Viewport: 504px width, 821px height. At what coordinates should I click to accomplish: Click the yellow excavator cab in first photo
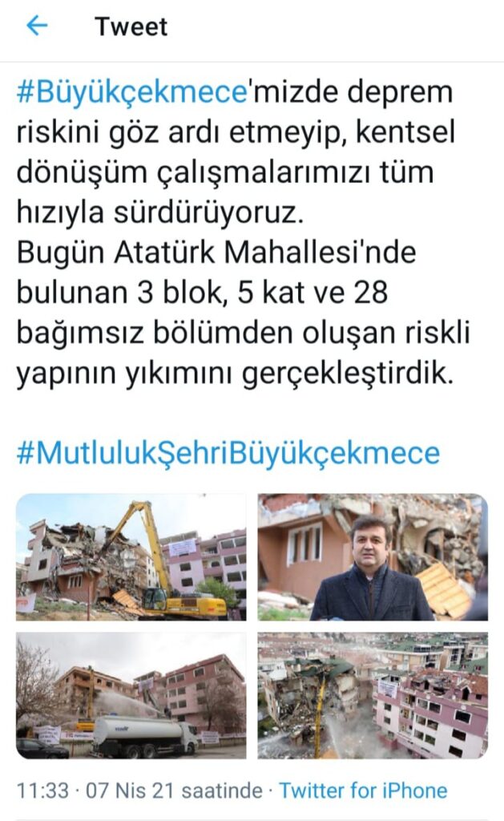tap(155, 598)
